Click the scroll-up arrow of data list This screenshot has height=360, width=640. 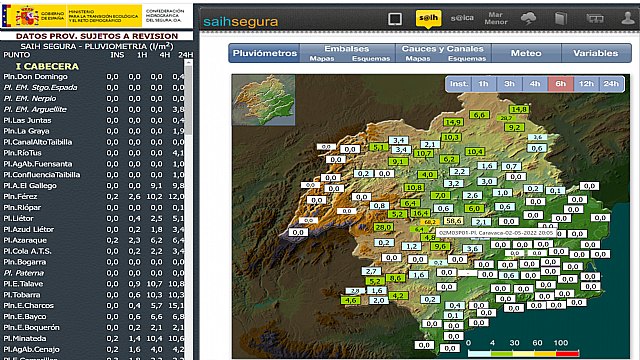click(188, 63)
